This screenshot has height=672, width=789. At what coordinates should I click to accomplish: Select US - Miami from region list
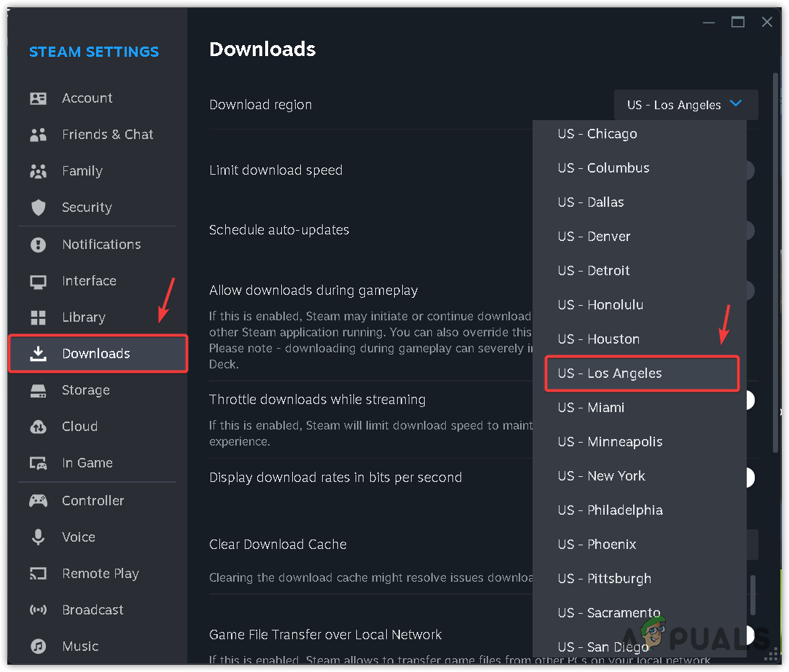click(591, 408)
